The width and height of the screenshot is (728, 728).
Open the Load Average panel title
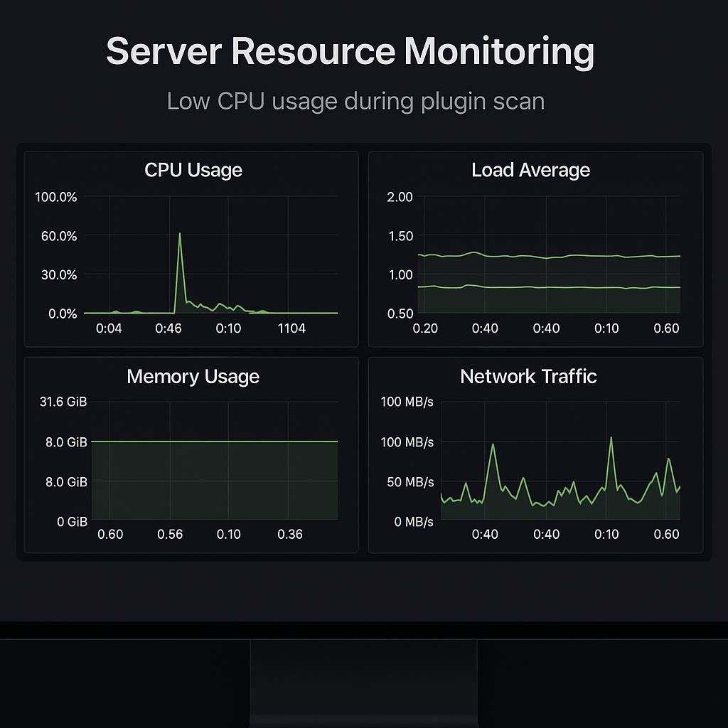click(530, 171)
